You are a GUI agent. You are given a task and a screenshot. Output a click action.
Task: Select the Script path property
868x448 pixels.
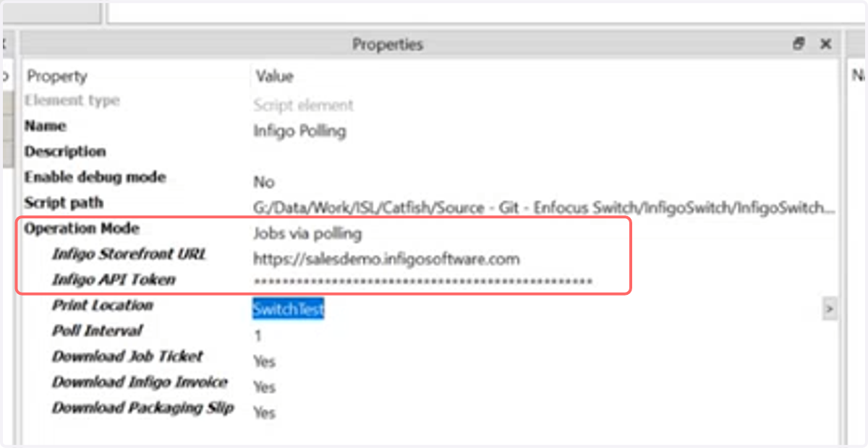click(64, 202)
